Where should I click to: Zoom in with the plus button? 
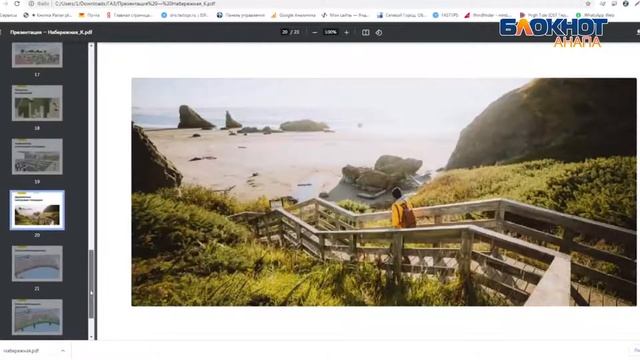347,32
